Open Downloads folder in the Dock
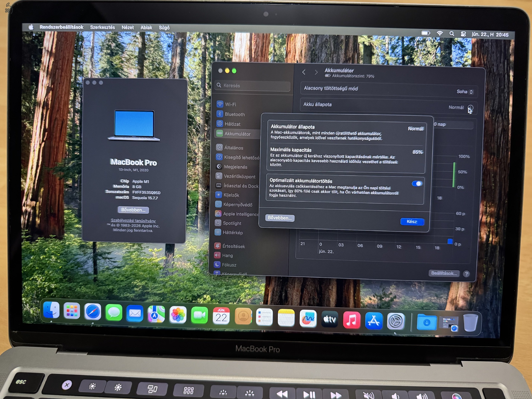This screenshot has height=399, width=532. click(x=426, y=322)
